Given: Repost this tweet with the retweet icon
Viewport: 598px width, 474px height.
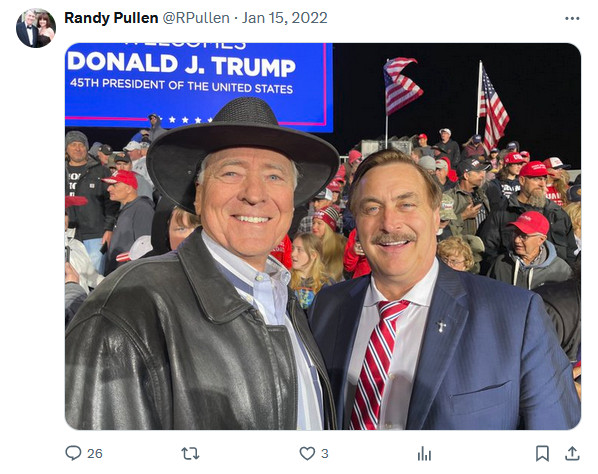Looking at the screenshot, I should tap(190, 453).
